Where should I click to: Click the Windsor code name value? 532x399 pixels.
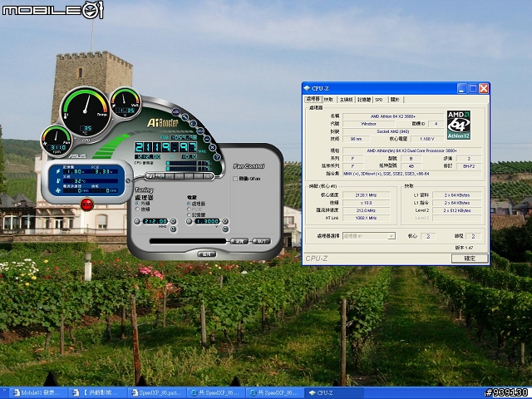click(369, 124)
